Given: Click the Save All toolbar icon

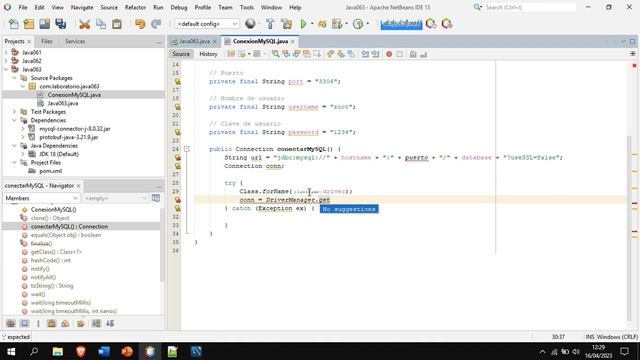Looking at the screenshot, I should pos(61,24).
